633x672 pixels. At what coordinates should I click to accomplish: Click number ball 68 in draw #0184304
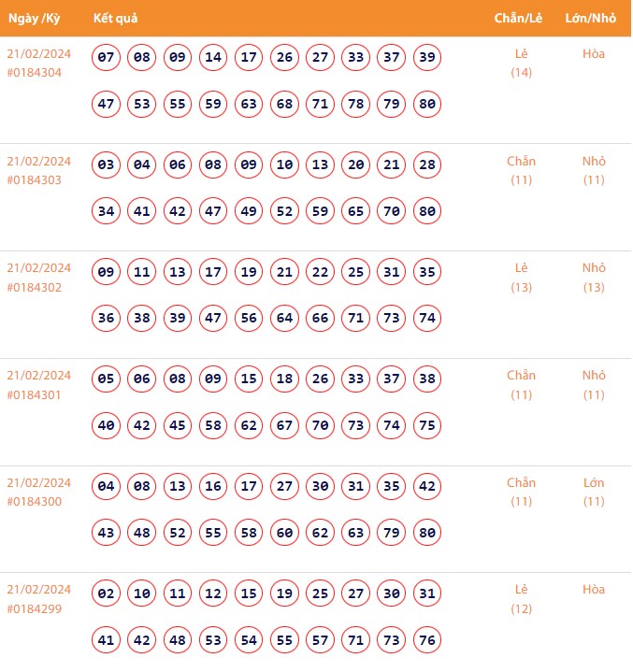tap(285, 104)
